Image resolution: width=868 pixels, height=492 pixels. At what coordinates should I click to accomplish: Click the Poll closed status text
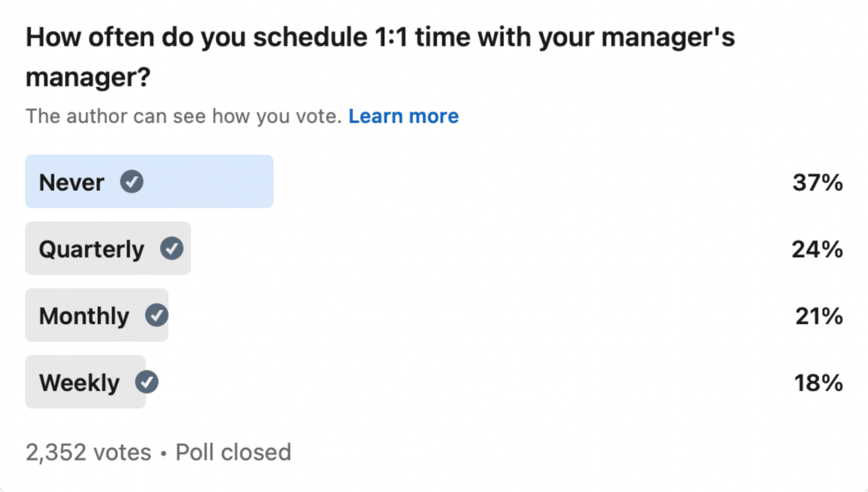(x=233, y=453)
